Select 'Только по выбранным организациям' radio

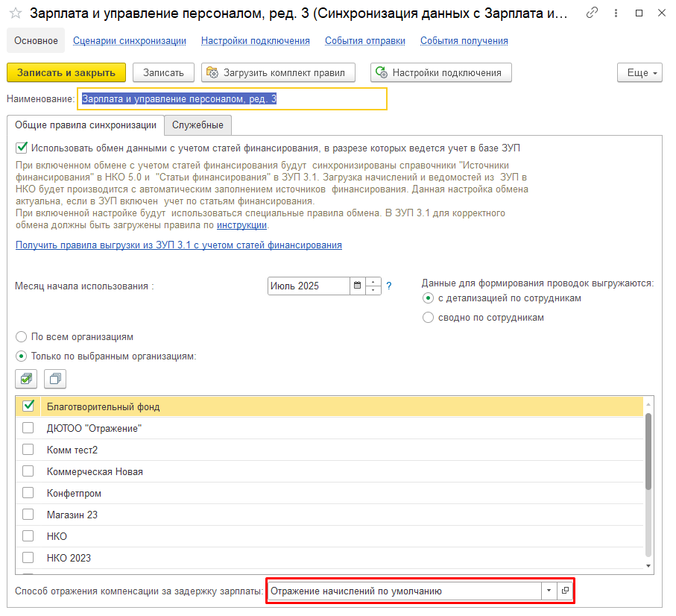click(x=21, y=356)
